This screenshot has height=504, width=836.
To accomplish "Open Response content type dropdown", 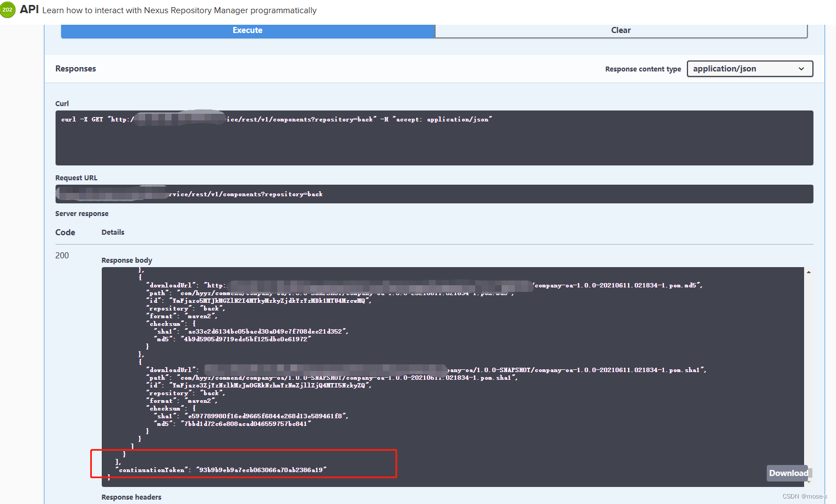I will click(x=750, y=69).
